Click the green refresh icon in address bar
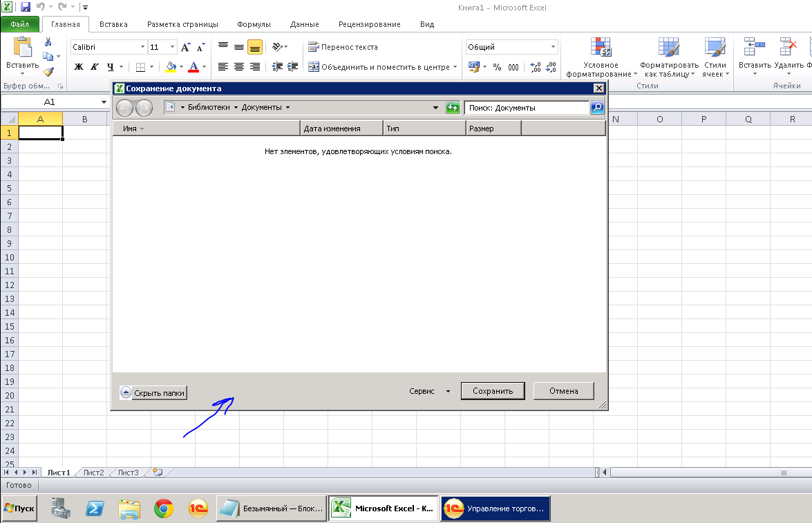The height and width of the screenshot is (523, 812). [453, 108]
